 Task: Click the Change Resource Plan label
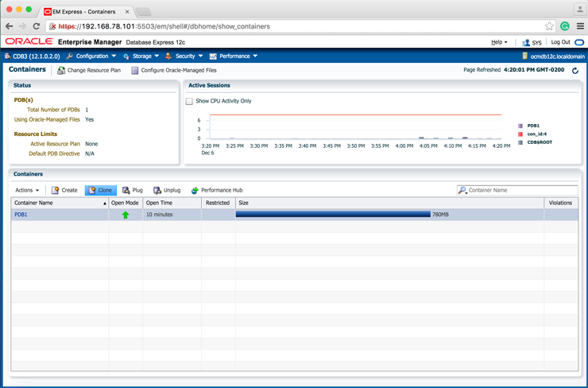[x=94, y=70]
